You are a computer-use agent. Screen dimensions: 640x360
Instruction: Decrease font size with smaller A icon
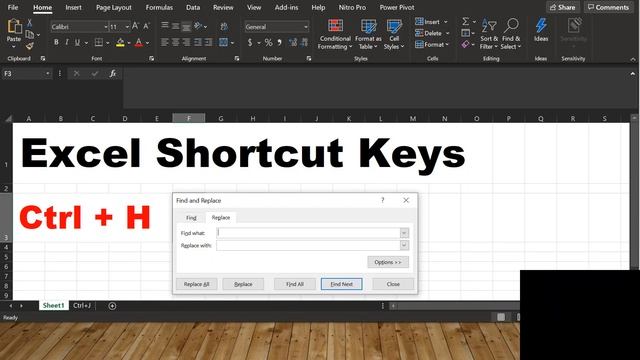147,27
